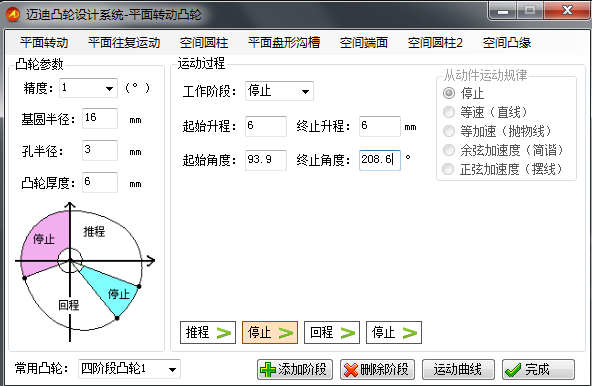Switch to the 空间圆柱 tab
The image size is (592, 386).
204,42
